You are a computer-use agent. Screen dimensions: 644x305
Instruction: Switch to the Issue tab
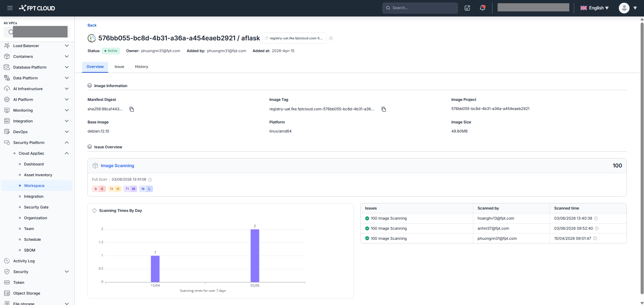(119, 67)
